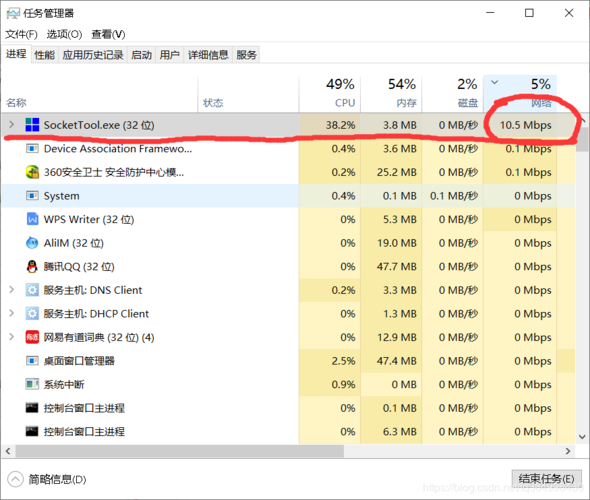Image resolution: width=590 pixels, height=500 pixels.
Task: Select the 360安全卫士 安全防护中心 row name
Action: pyautogui.click(x=114, y=172)
